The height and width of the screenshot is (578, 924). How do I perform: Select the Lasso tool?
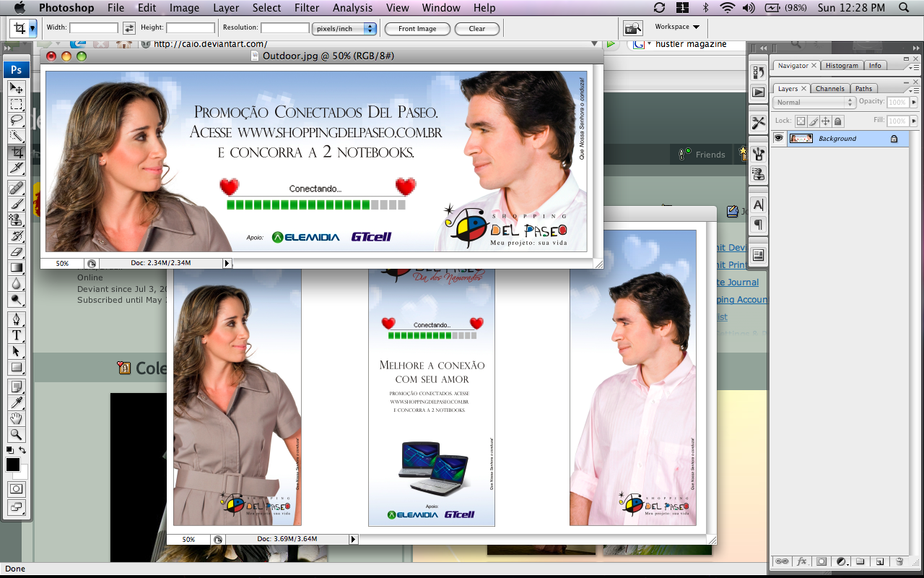pos(16,120)
